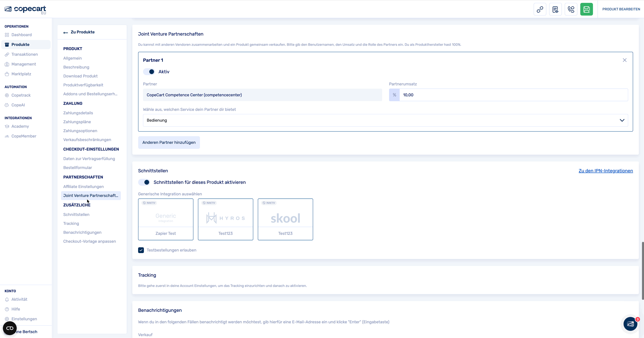This screenshot has width=644, height=338.
Task: Open Copetrack in the sidebar
Action: 21,95
